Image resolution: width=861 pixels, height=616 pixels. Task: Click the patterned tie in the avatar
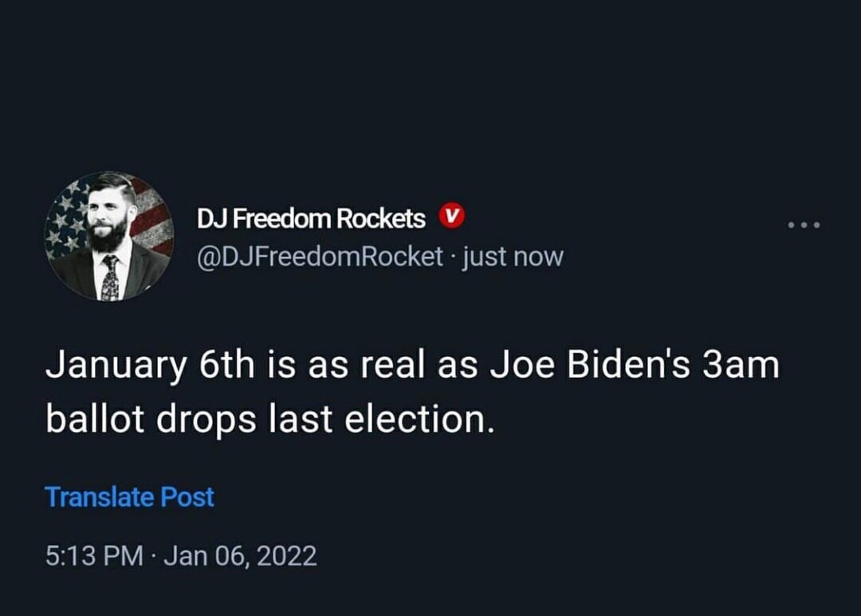pos(110,279)
